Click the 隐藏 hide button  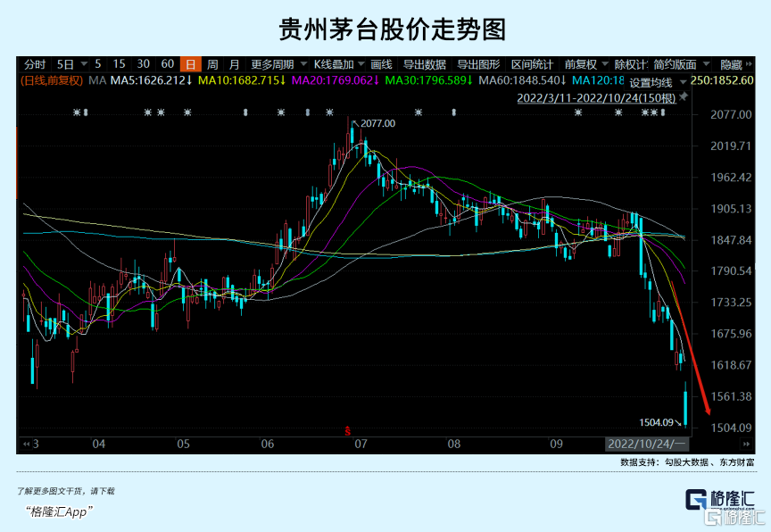(731, 64)
